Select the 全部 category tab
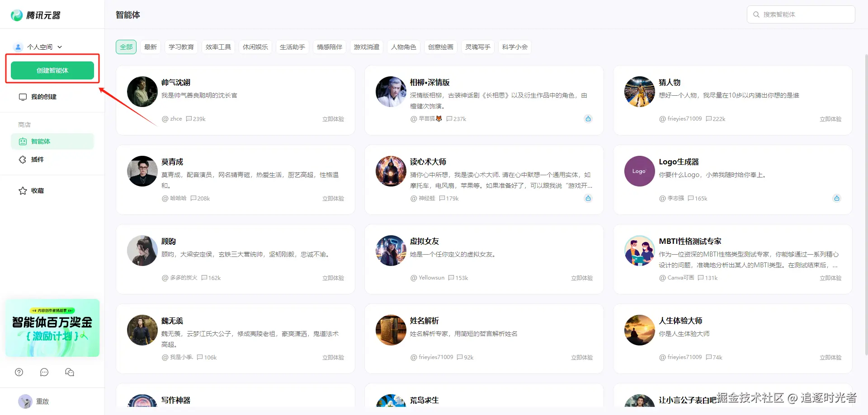 click(126, 47)
